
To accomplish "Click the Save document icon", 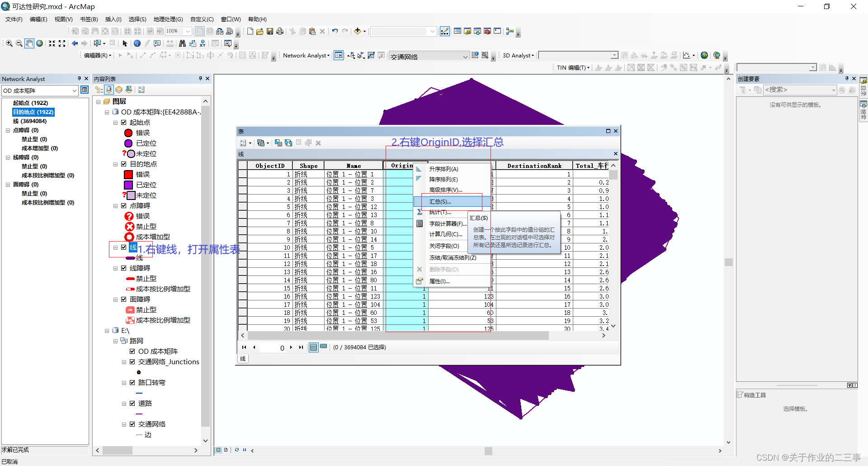I will coord(270,31).
